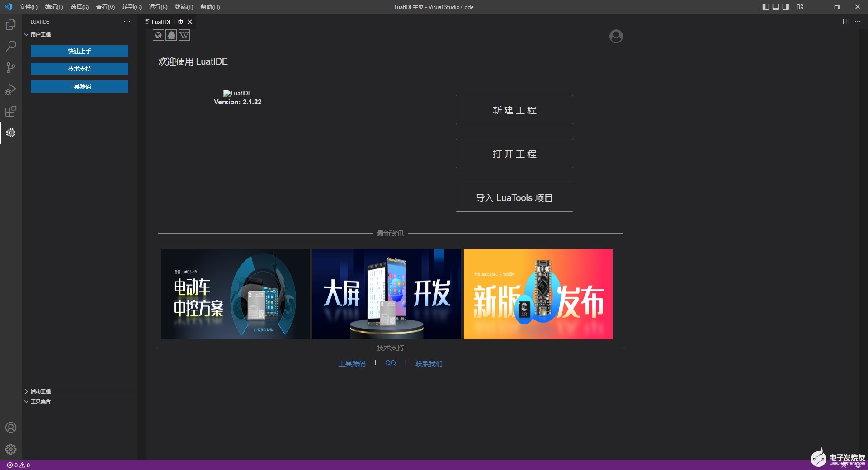Toggle the bottom panel layout icon

(776, 7)
